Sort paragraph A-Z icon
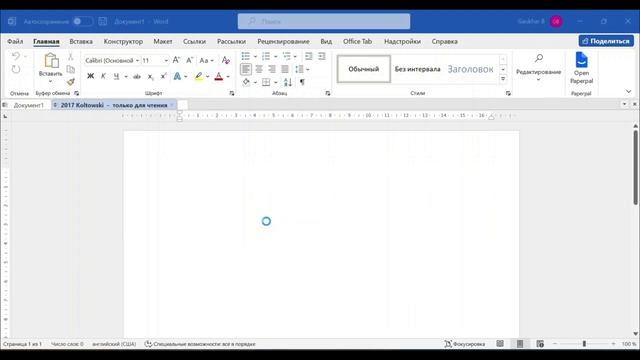Image resolution: width=640 pixels, height=360 pixels. click(288, 82)
